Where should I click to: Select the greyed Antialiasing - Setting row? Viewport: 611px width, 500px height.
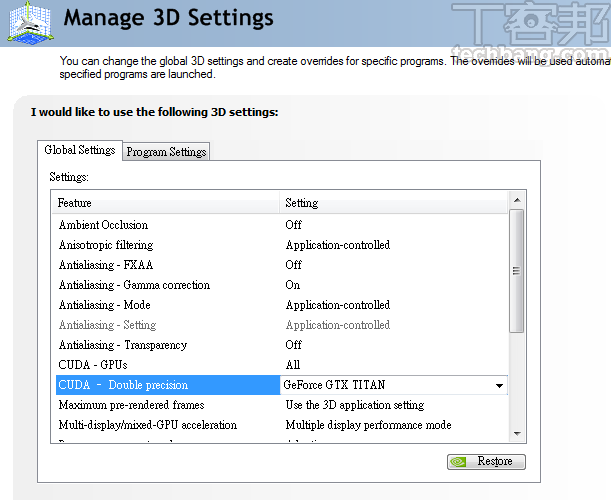tap(280, 325)
